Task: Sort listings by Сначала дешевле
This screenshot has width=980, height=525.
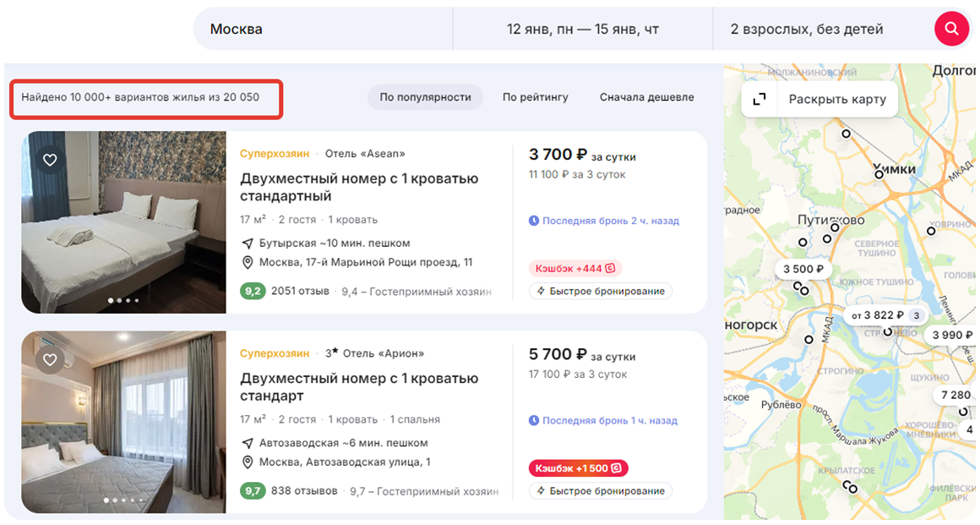Action: click(646, 97)
